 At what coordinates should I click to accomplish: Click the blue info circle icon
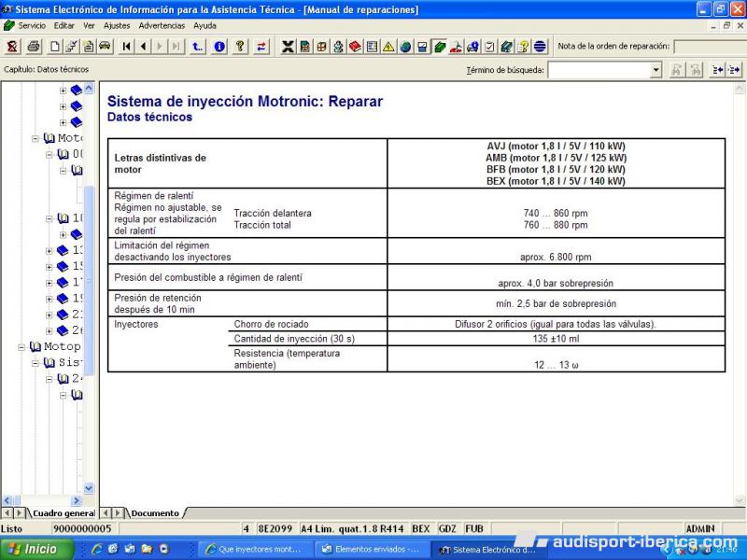pos(219,47)
